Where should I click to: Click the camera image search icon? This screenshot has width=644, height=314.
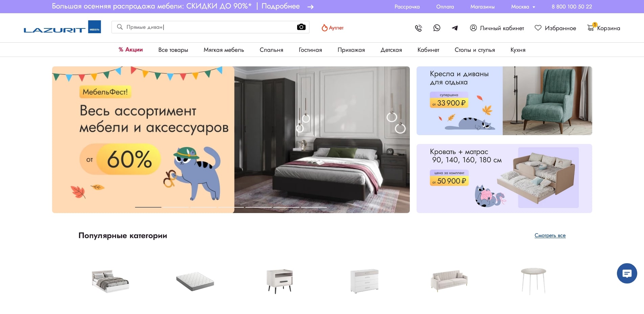[301, 27]
